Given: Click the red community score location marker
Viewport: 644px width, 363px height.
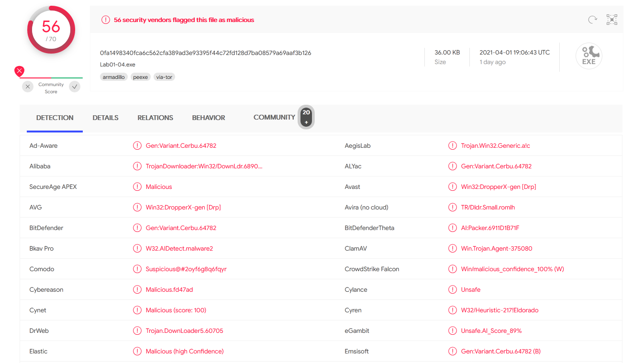Looking at the screenshot, I should point(19,71).
